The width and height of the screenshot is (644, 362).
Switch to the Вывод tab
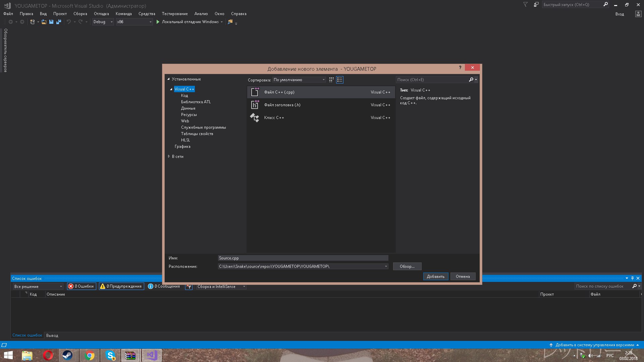coord(52,336)
